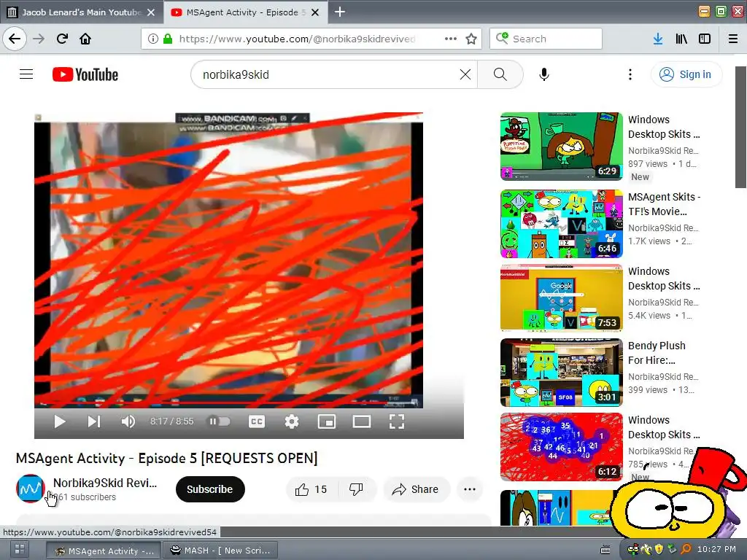Image resolution: width=747 pixels, height=560 pixels.
Task: Open more actions ellipsis under video
Action: [x=470, y=489]
